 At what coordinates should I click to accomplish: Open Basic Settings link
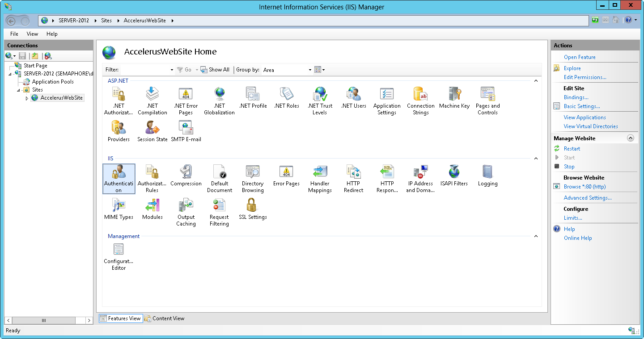click(x=582, y=106)
